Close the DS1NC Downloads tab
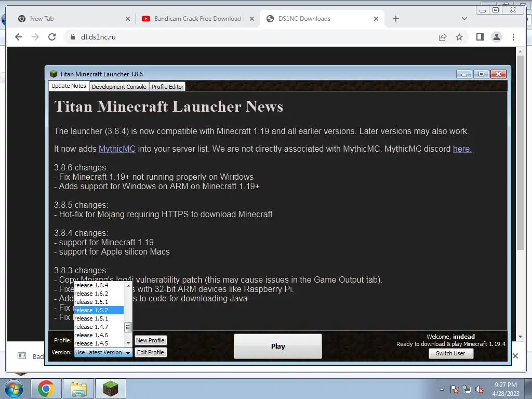532x399 pixels. tap(376, 19)
